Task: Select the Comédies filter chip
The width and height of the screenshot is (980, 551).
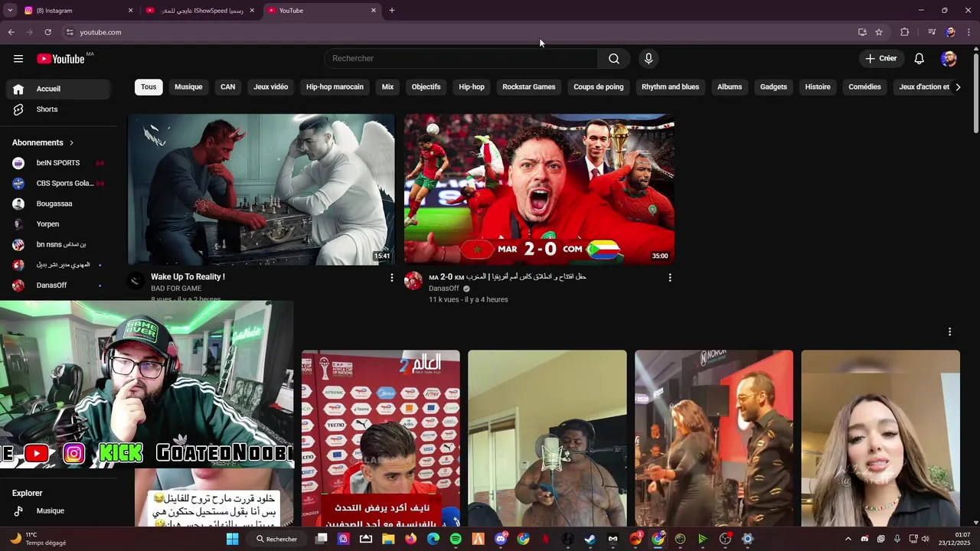Action: [x=864, y=87]
